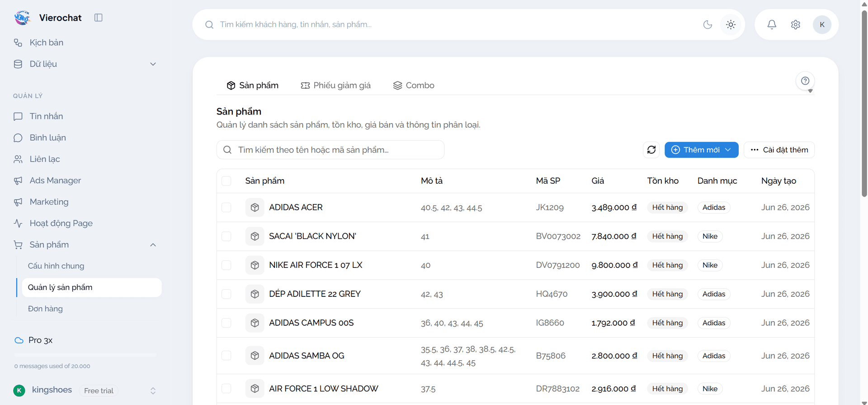This screenshot has width=868, height=405.
Task: Click messages usage progress bar
Action: (85, 355)
